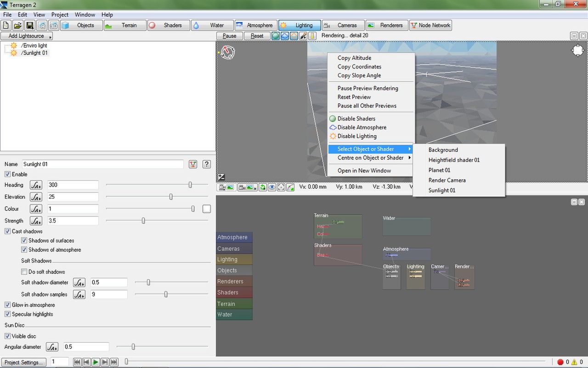This screenshot has width=588, height=368.
Task: Toggle lighting preview sun icon
Action: [294, 36]
